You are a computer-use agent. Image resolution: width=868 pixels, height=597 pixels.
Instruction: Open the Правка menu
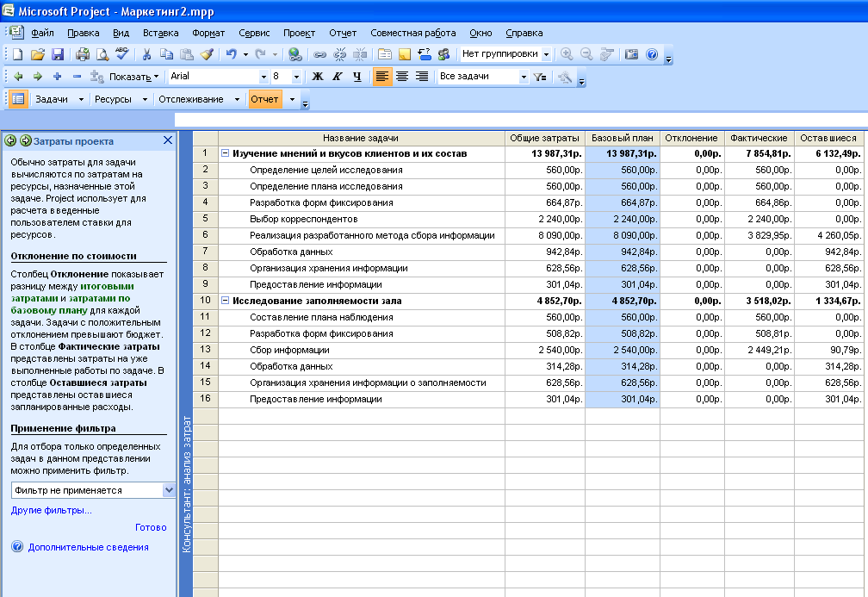click(x=83, y=34)
